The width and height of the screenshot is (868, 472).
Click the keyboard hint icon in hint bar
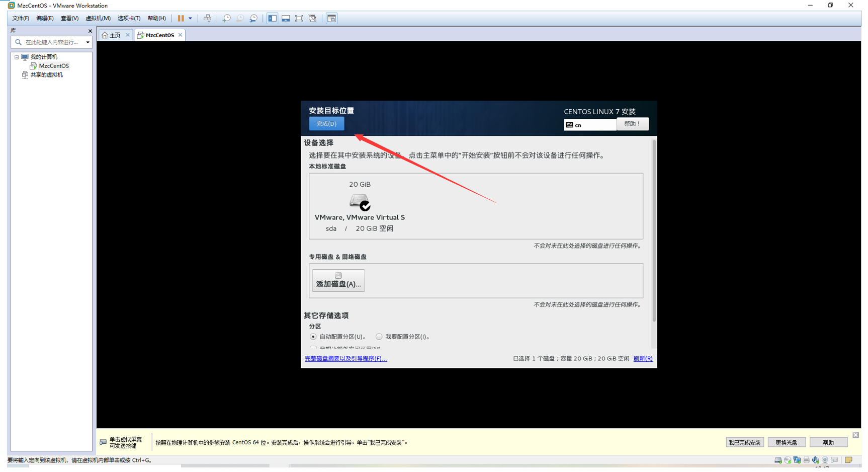[103, 442]
